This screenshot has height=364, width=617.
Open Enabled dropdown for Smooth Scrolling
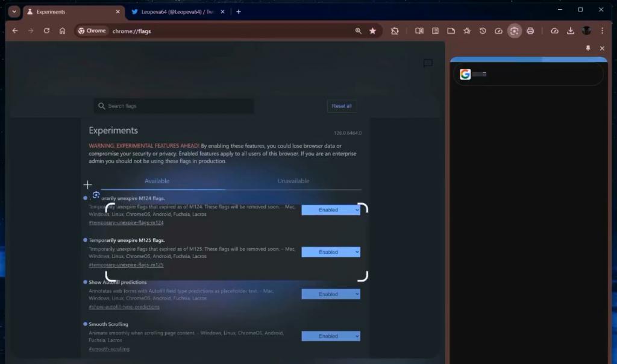click(x=331, y=336)
